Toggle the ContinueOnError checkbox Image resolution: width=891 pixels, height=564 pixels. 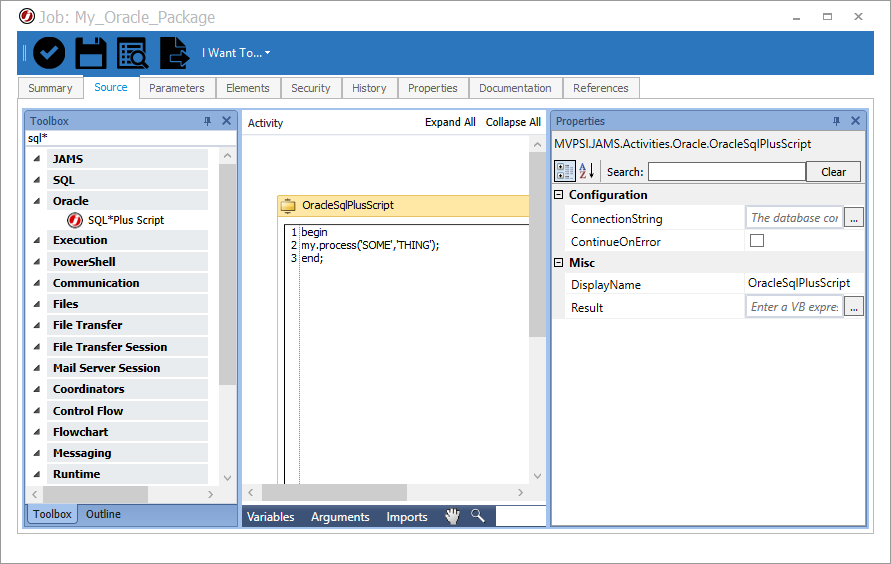(757, 240)
